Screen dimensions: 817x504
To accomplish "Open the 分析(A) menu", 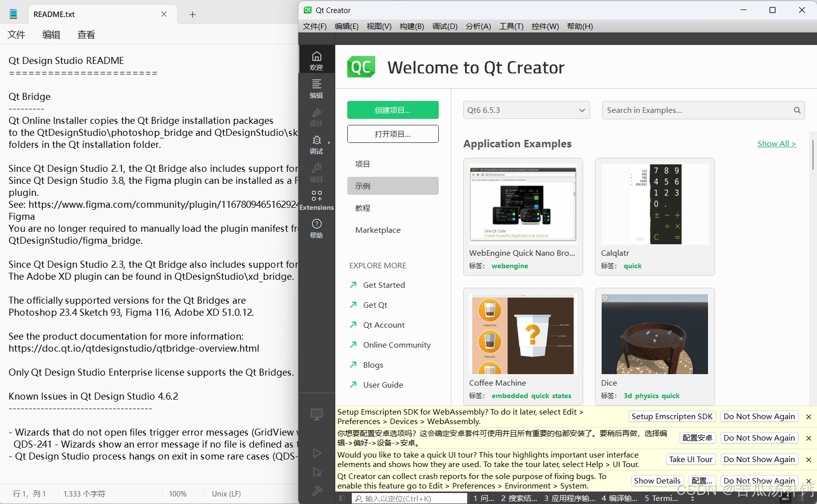I will click(478, 26).
